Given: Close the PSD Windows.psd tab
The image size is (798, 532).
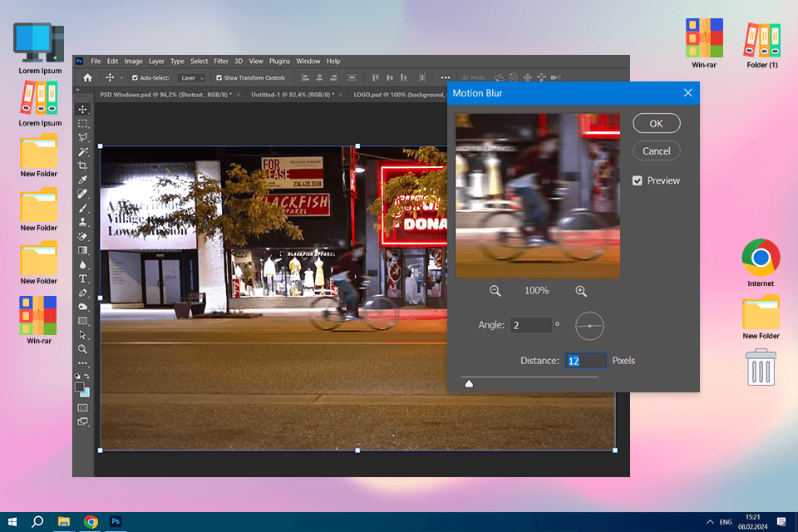Looking at the screenshot, I should (238, 95).
